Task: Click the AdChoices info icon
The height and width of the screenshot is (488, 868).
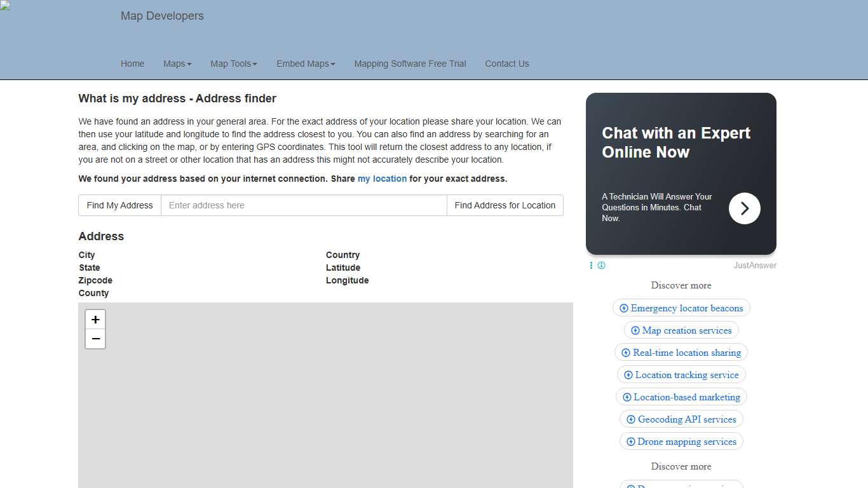Action: point(601,265)
